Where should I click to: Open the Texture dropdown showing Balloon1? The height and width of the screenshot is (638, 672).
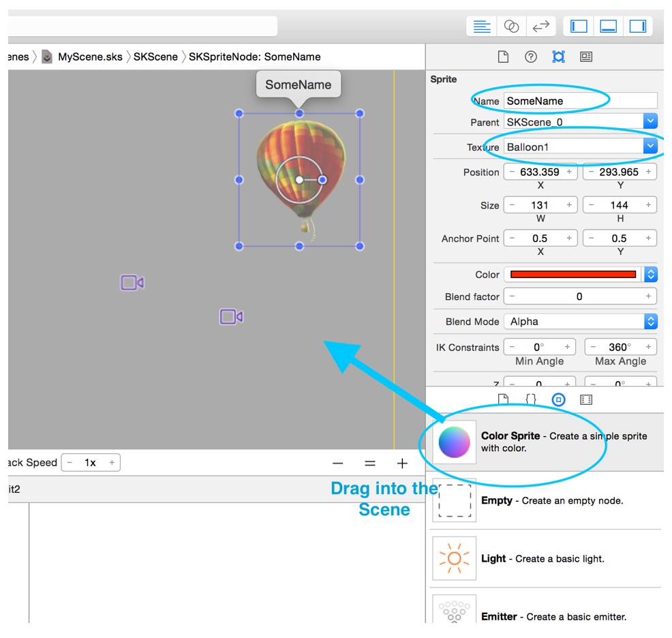[650, 147]
